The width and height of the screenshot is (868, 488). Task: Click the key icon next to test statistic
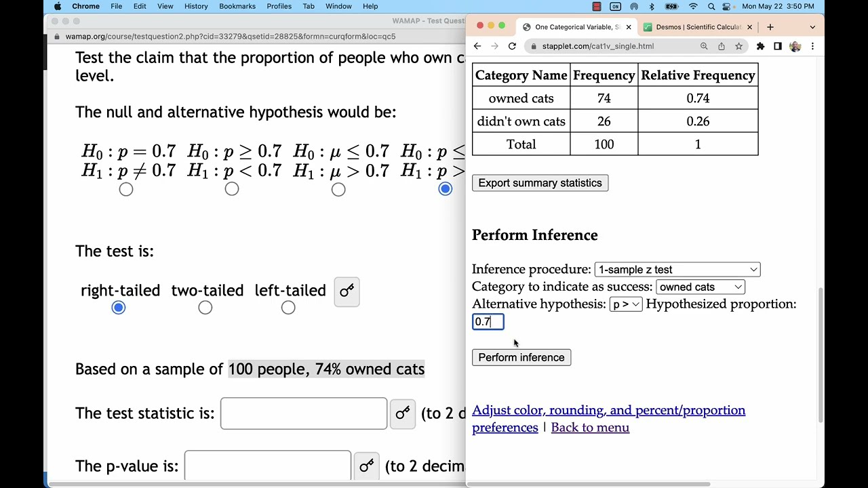click(x=403, y=413)
